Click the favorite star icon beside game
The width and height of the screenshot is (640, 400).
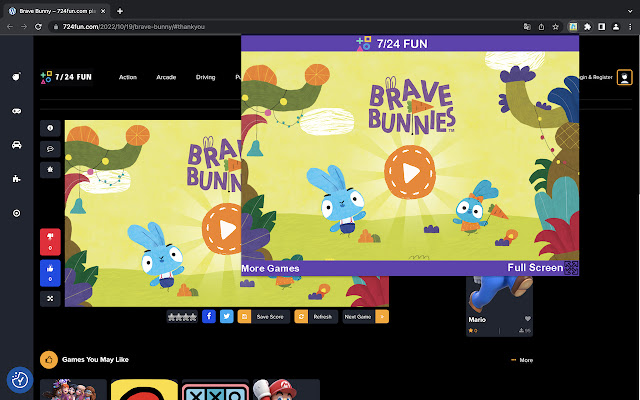pyautogui.click(x=51, y=169)
